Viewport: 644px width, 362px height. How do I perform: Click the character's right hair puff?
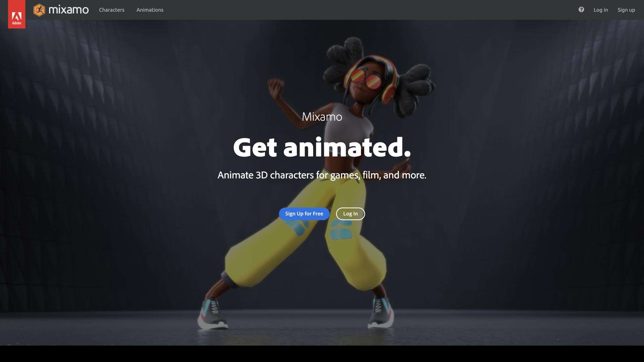418,85
